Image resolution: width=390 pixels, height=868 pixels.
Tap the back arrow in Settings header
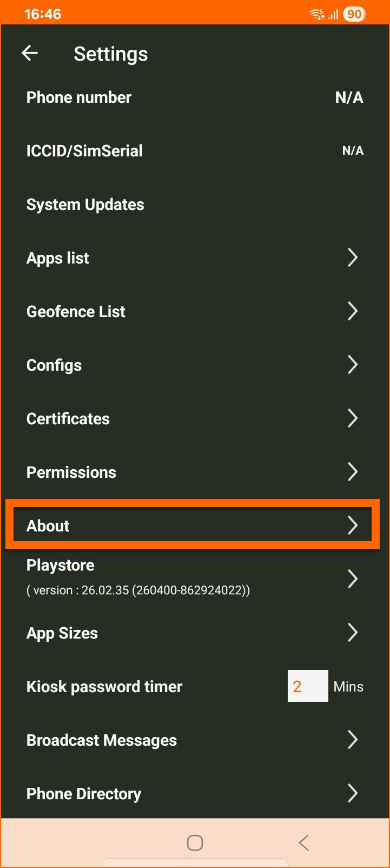pos(30,53)
